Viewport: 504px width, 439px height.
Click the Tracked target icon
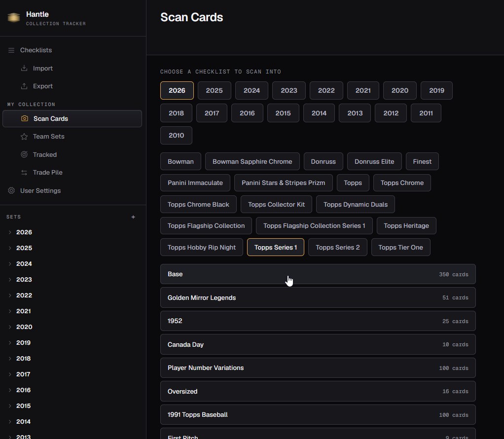coord(24,154)
